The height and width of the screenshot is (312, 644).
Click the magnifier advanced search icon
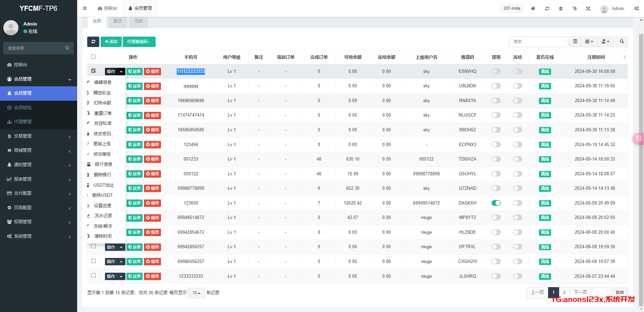(x=622, y=42)
